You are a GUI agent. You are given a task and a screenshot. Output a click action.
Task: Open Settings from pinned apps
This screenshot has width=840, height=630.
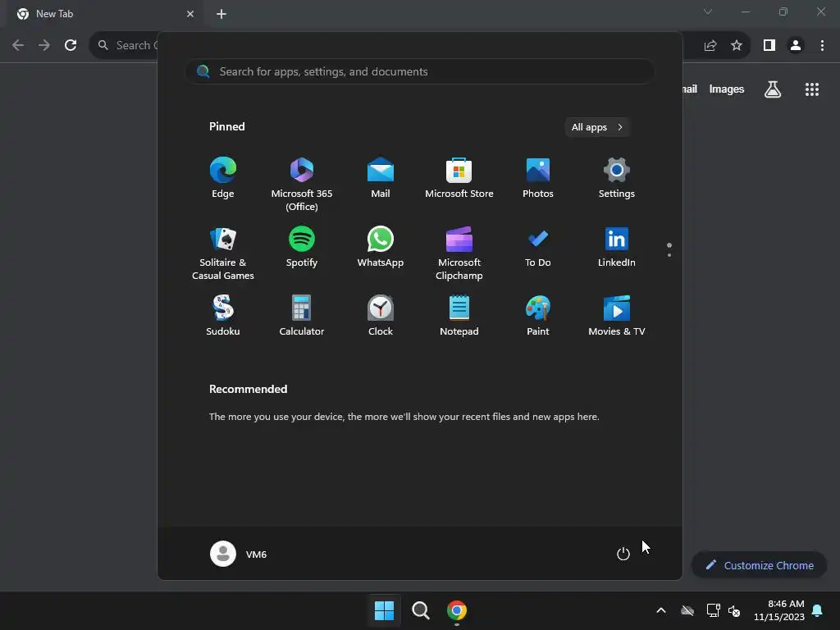point(617,178)
